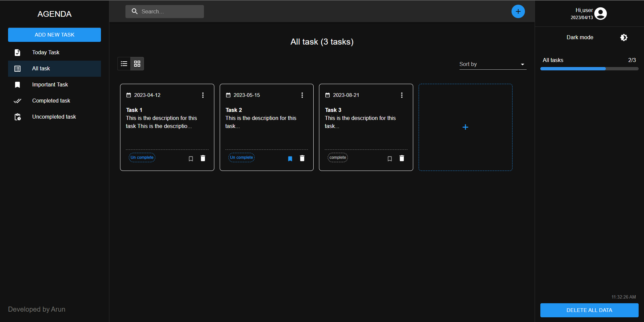Click the '2/3' progress count

click(x=632, y=60)
